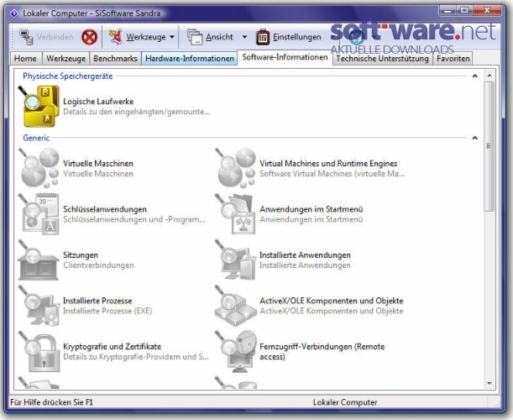Open the Ansicht dropdown arrow
The height and width of the screenshot is (420, 513).
pyautogui.click(x=244, y=37)
